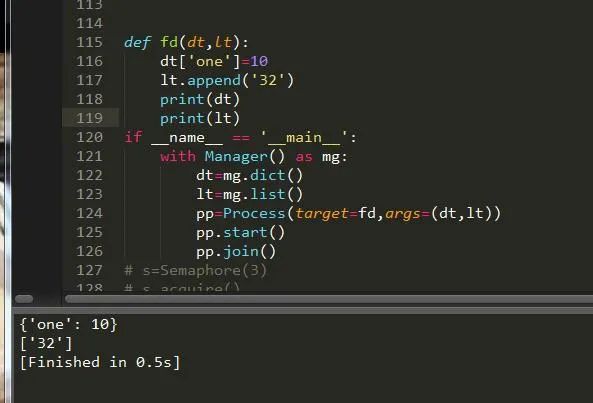Click the Process(target=fd...) statement
Viewport: 593px width, 403px height.
pos(348,213)
